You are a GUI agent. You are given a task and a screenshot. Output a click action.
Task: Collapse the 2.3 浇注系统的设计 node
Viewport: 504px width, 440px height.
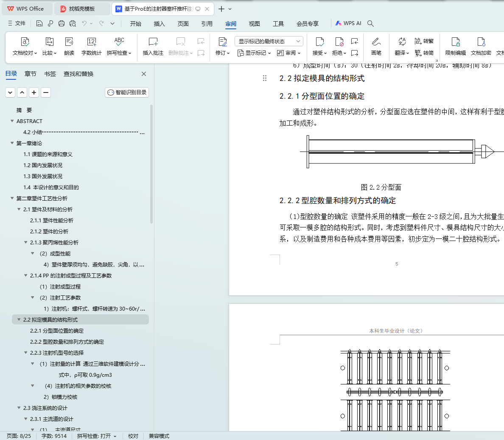19,408
